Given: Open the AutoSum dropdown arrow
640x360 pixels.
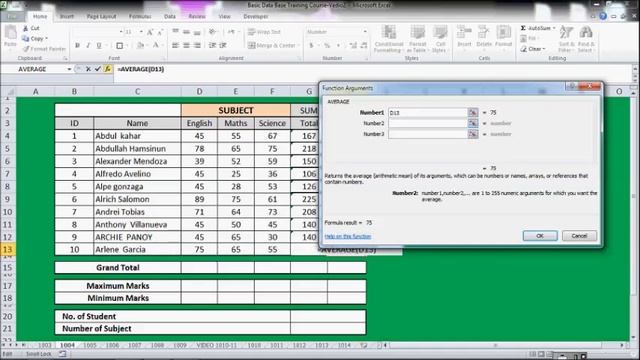Looking at the screenshot, I should tap(554, 28).
